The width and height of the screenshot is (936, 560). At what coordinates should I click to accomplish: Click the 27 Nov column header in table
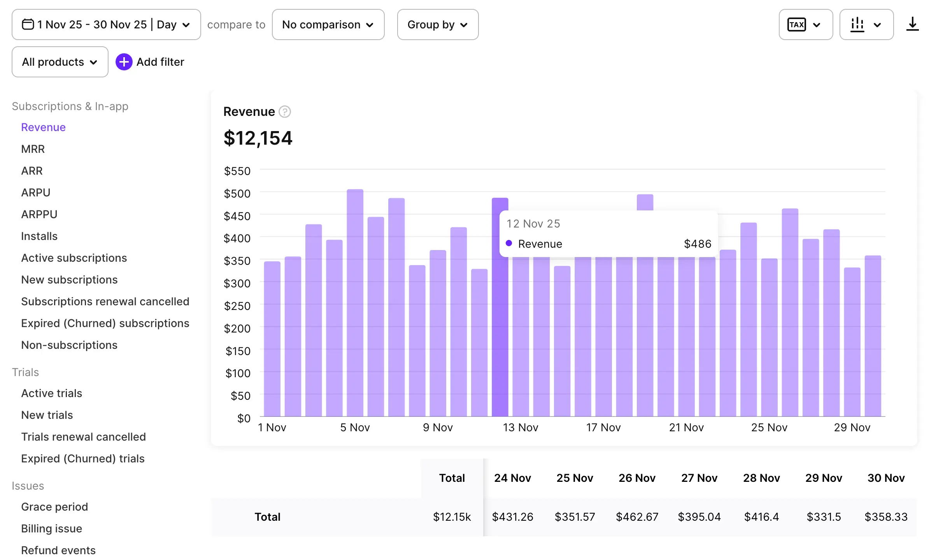click(x=699, y=478)
